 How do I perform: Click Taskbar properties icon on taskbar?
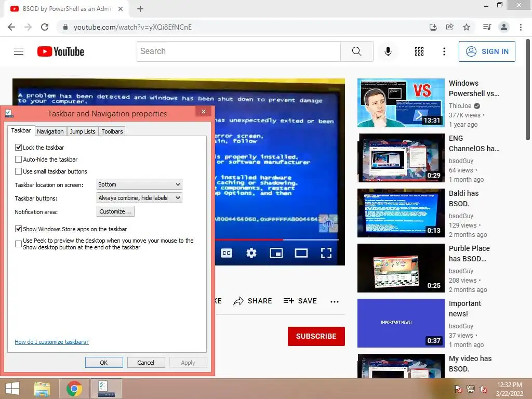(106, 389)
